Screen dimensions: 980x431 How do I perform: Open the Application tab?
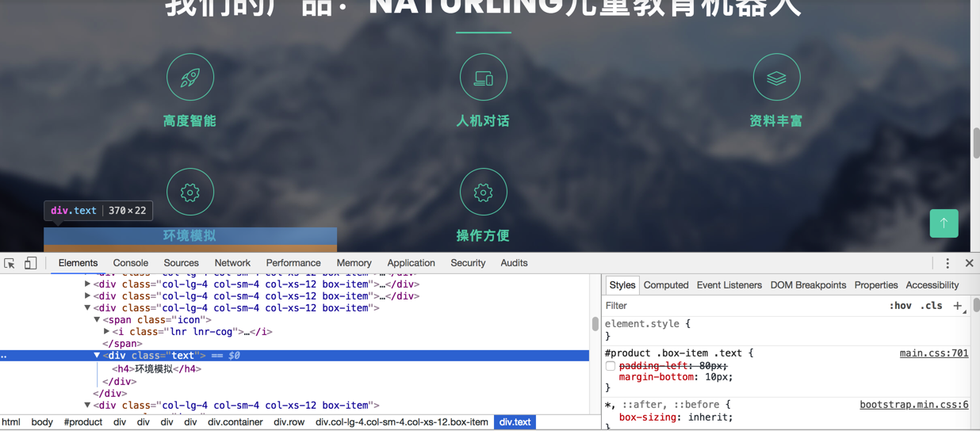click(411, 263)
